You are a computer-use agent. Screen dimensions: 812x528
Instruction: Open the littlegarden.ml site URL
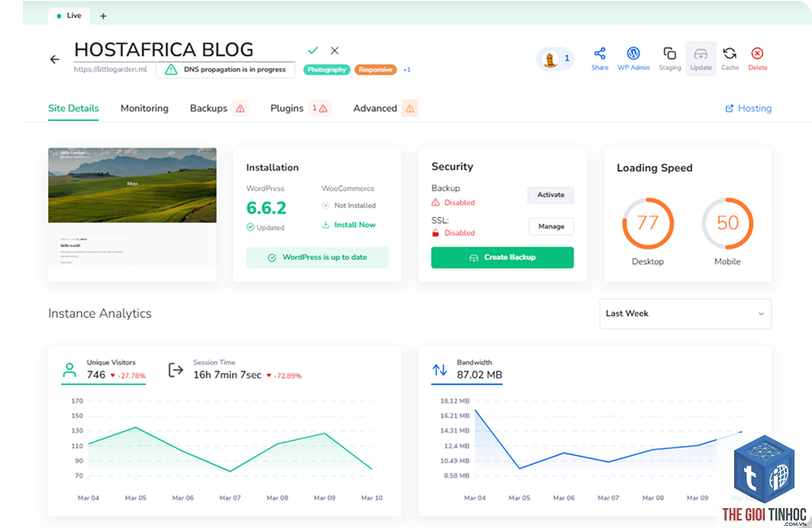click(111, 69)
